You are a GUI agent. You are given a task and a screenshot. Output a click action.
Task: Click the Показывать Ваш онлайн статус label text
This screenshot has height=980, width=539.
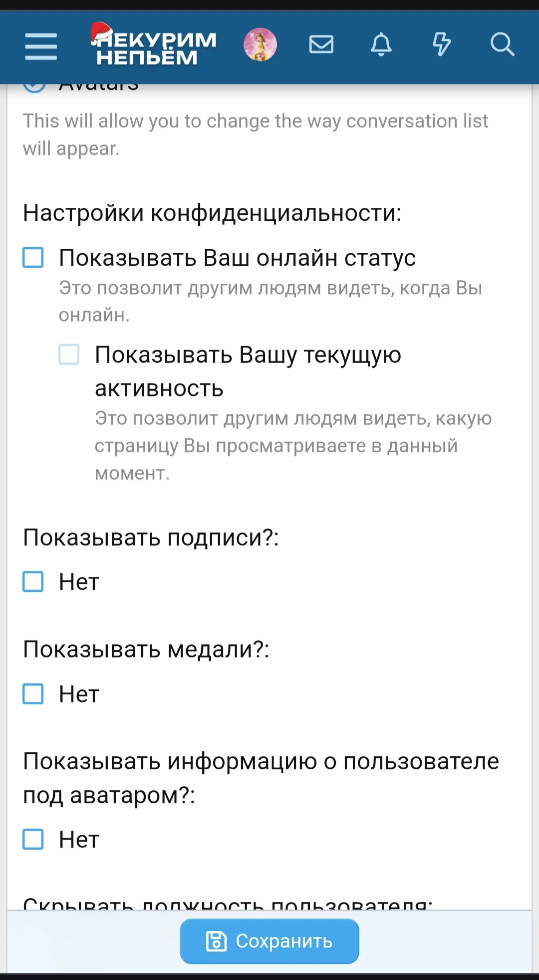point(237,258)
